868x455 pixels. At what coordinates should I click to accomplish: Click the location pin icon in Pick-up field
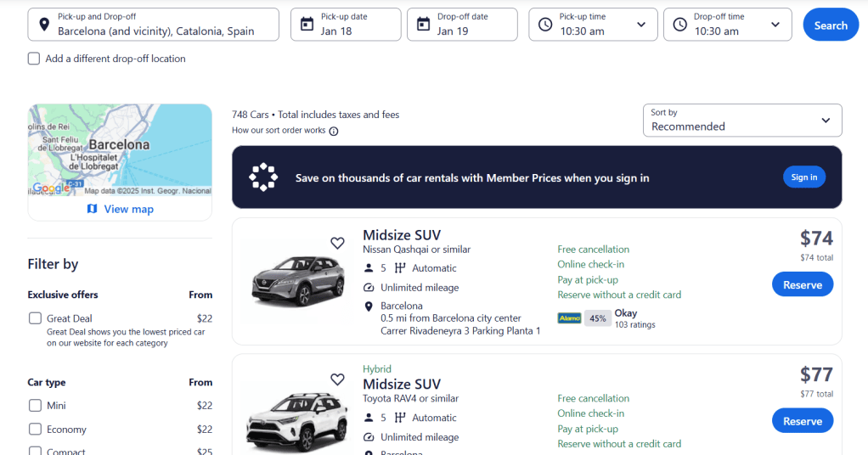pos(45,25)
